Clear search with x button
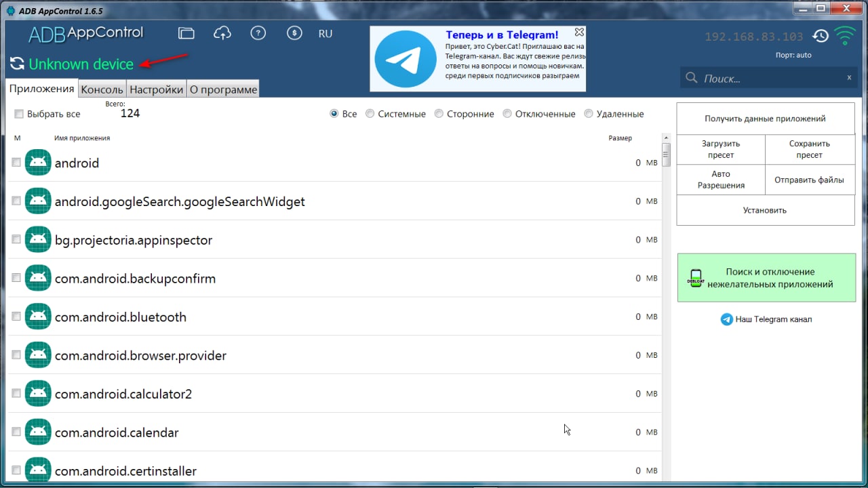Image resolution: width=868 pixels, height=488 pixels. point(849,77)
